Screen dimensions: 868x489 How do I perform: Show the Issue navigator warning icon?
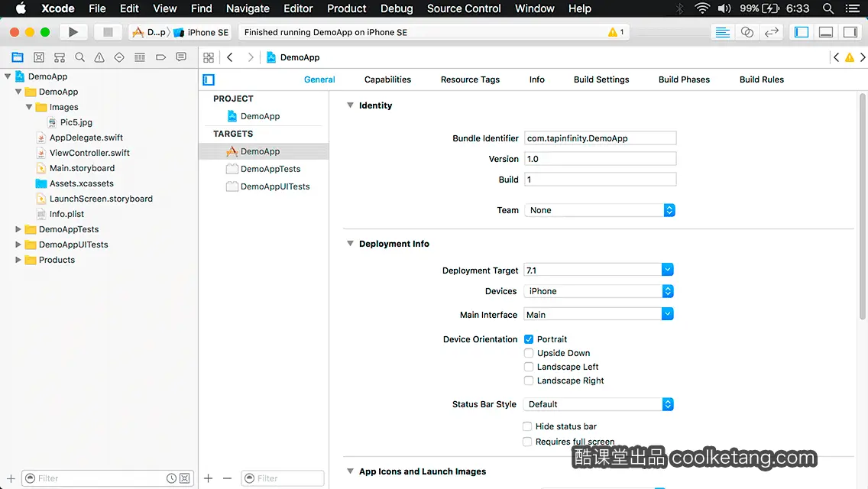99,57
